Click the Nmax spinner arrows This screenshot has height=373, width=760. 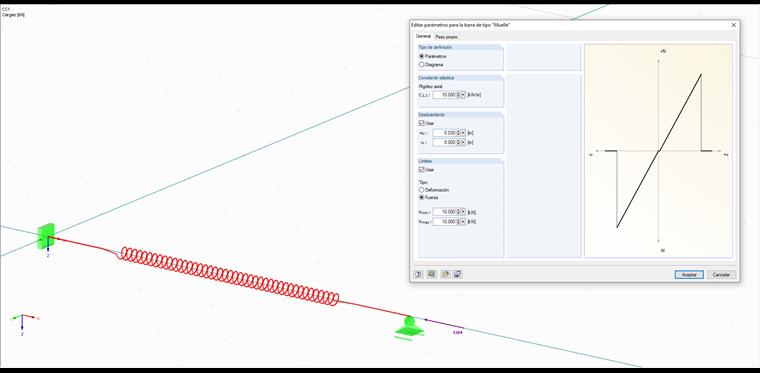[459, 221]
